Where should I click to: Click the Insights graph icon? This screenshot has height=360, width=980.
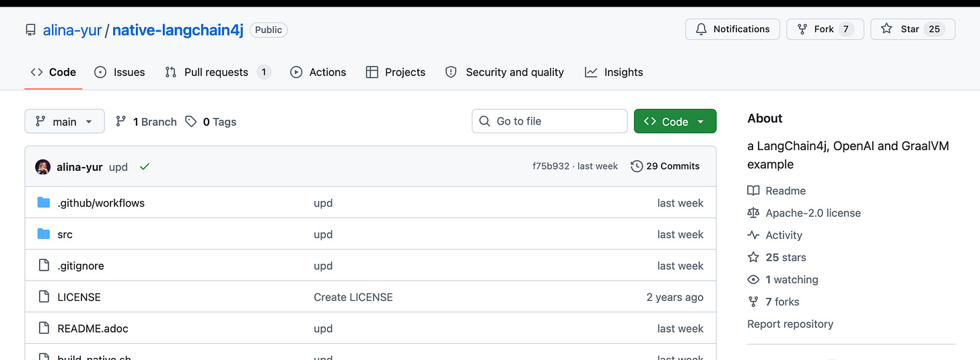click(x=591, y=72)
